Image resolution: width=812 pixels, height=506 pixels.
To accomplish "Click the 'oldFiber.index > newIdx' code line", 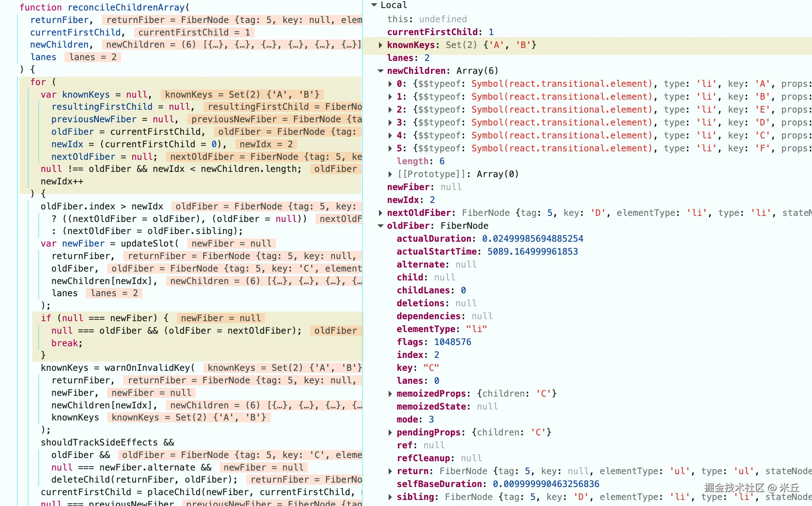I will point(102,206).
